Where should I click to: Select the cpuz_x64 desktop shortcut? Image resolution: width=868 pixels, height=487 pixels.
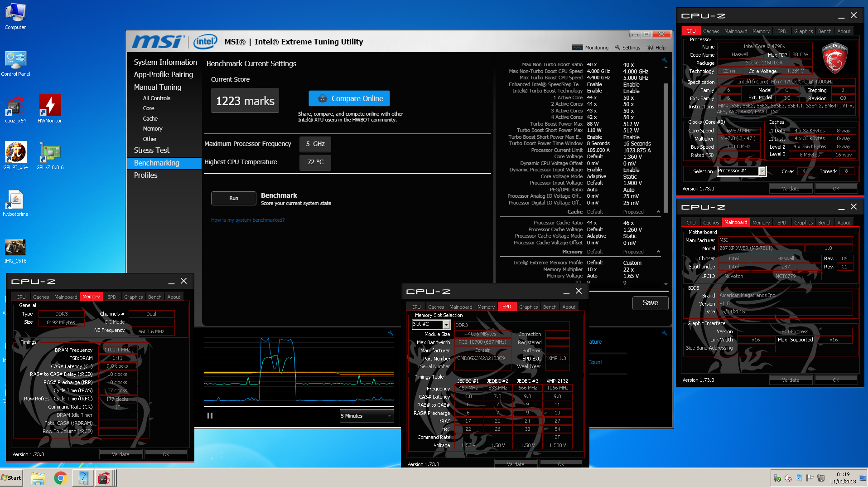tap(15, 110)
